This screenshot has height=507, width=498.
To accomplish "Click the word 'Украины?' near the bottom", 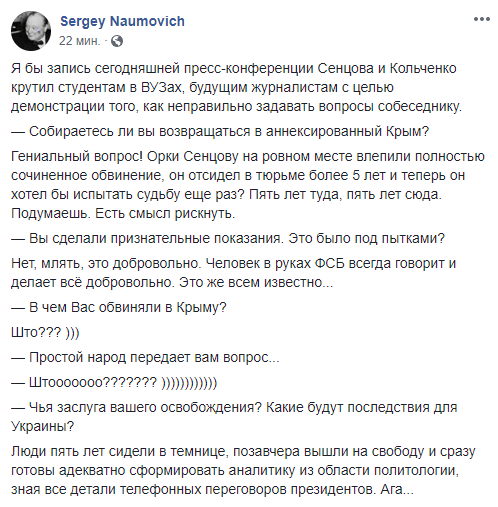I will (42, 427).
